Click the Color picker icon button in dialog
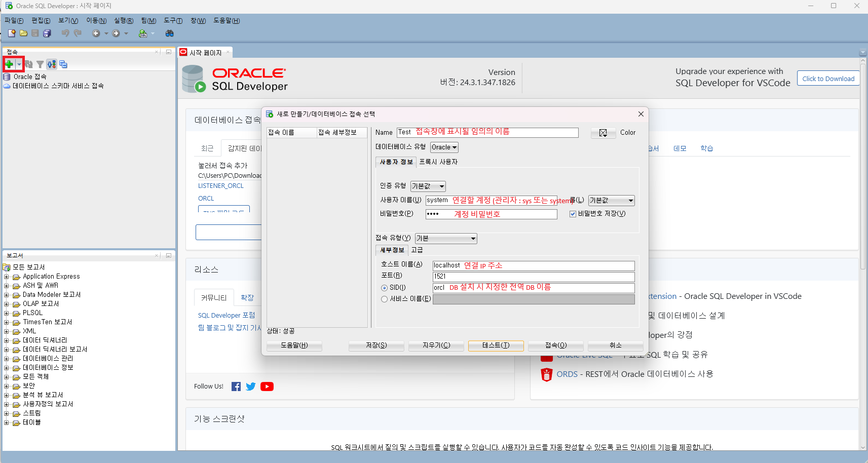 coord(603,133)
